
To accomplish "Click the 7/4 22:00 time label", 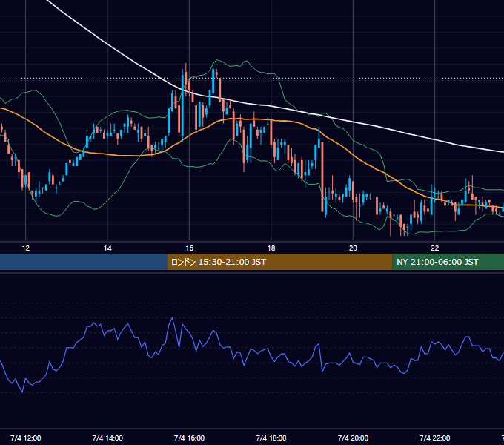I will tap(434, 438).
